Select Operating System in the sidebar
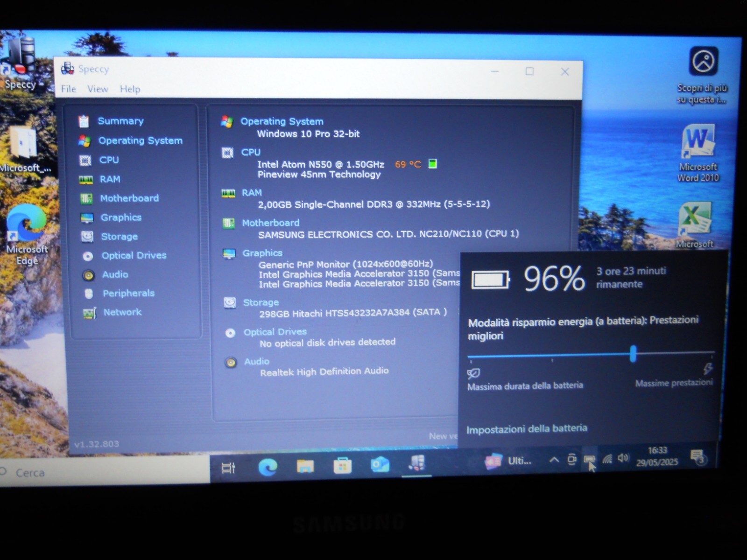This screenshot has height=560, width=747. tap(140, 140)
